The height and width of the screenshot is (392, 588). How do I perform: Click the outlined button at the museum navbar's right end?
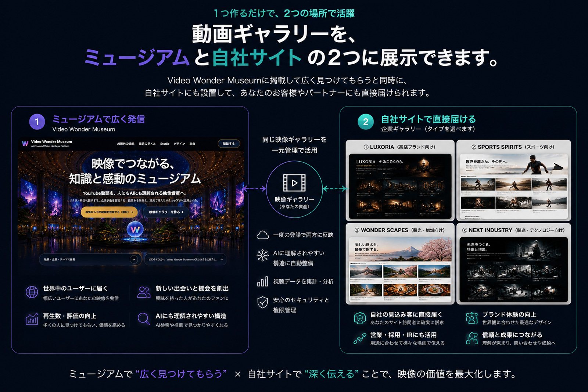(x=229, y=144)
